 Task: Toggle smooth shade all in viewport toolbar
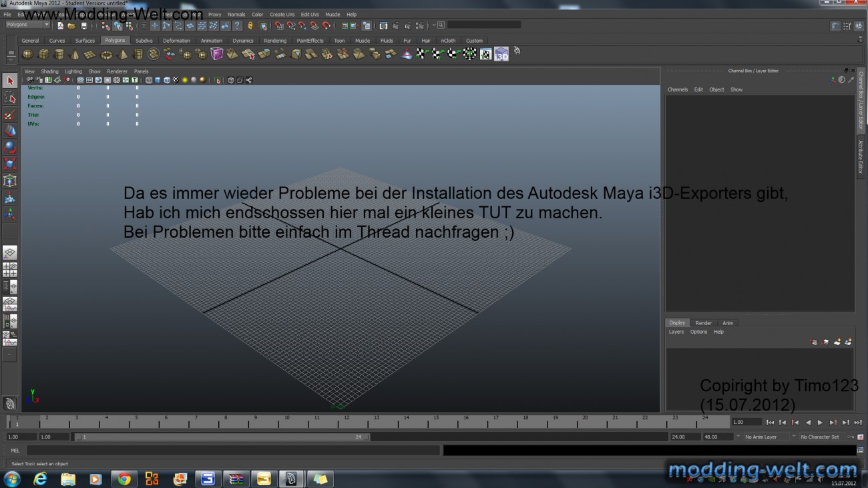click(158, 80)
